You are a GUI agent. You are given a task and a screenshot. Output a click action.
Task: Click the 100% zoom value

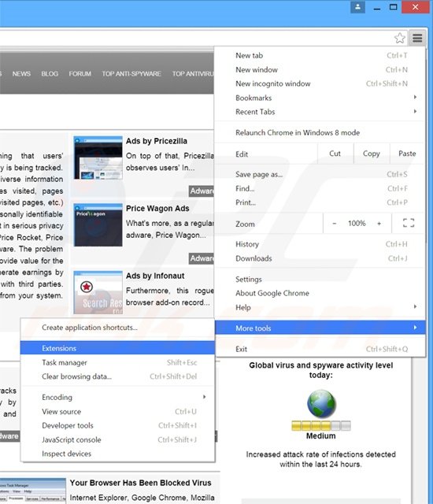357,224
